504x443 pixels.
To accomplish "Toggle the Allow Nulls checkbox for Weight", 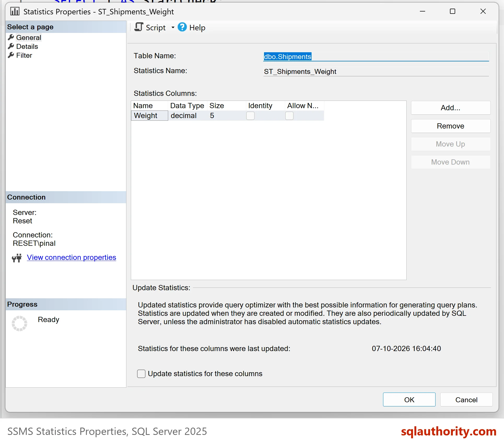I will point(289,116).
